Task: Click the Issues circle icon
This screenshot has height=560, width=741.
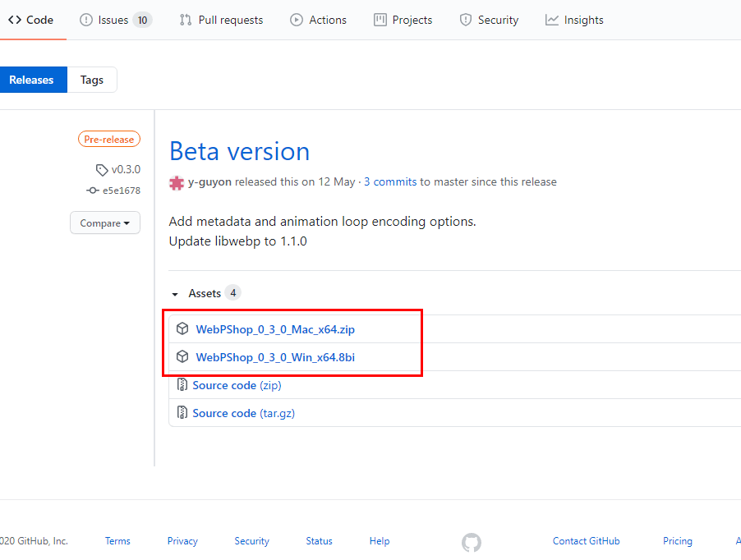Action: tap(86, 20)
